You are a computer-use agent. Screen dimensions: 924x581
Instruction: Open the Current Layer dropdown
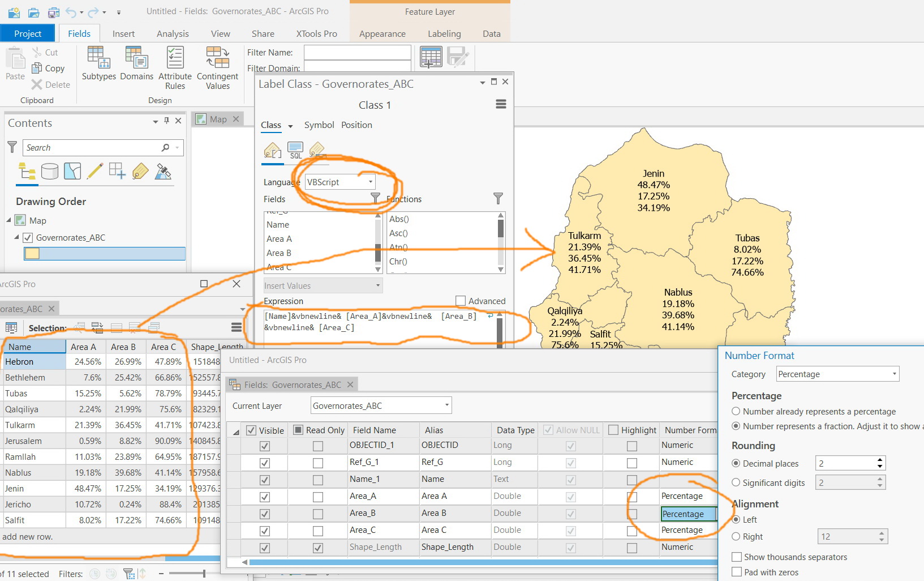point(381,405)
